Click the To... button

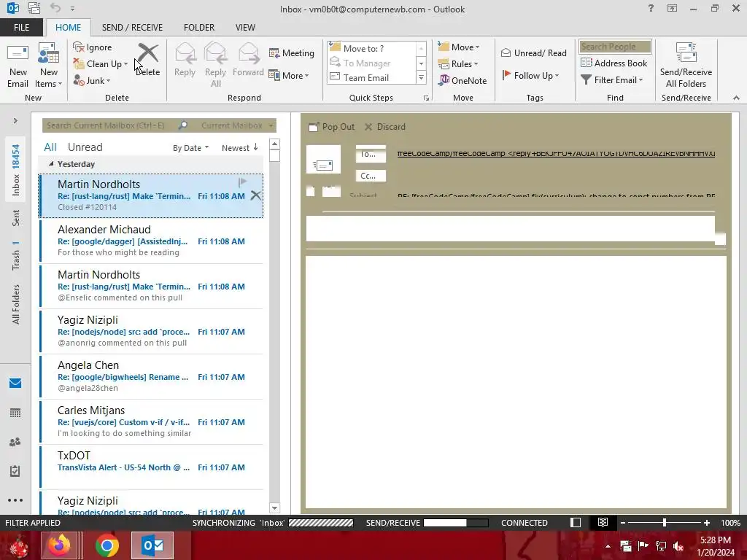[371, 154]
